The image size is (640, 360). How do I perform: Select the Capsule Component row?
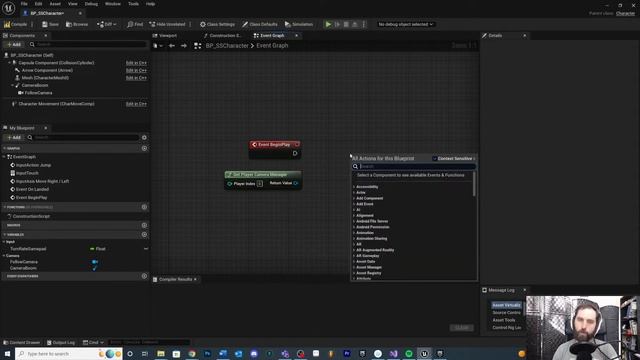pos(56,63)
